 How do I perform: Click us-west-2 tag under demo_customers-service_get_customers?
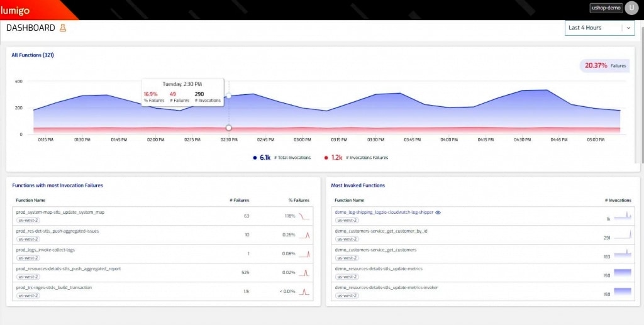[347, 258]
